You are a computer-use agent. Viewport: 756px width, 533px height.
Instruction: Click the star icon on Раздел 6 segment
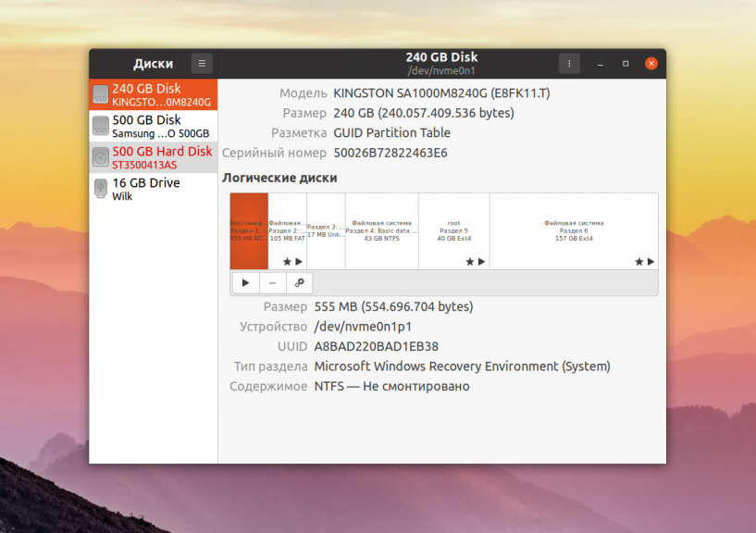point(638,262)
